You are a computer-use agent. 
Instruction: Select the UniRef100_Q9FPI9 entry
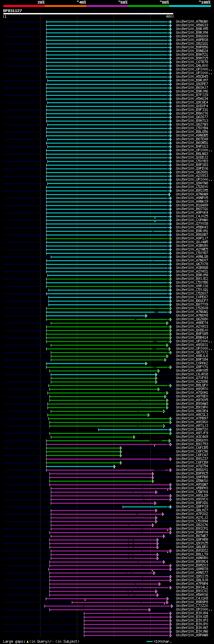(192, 506)
